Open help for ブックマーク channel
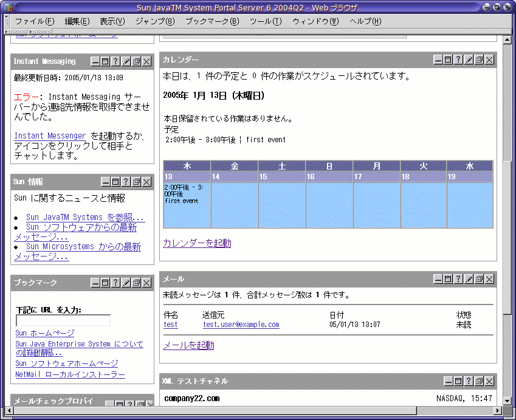The height and width of the screenshot is (420, 516). pos(115,283)
